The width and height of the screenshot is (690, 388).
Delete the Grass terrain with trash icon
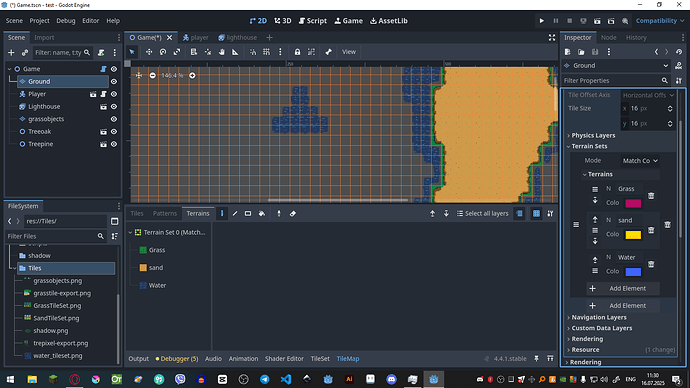coord(651,195)
